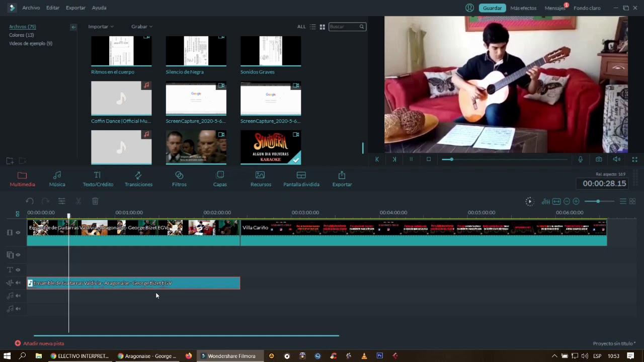The image size is (644, 362).
Task: Fit timeline to window width
Action: [x=556, y=201]
